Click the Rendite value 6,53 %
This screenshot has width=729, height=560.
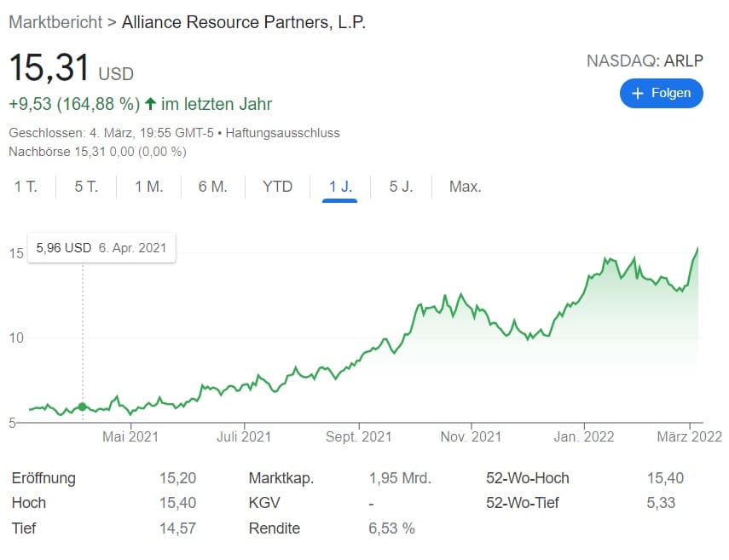click(x=391, y=528)
